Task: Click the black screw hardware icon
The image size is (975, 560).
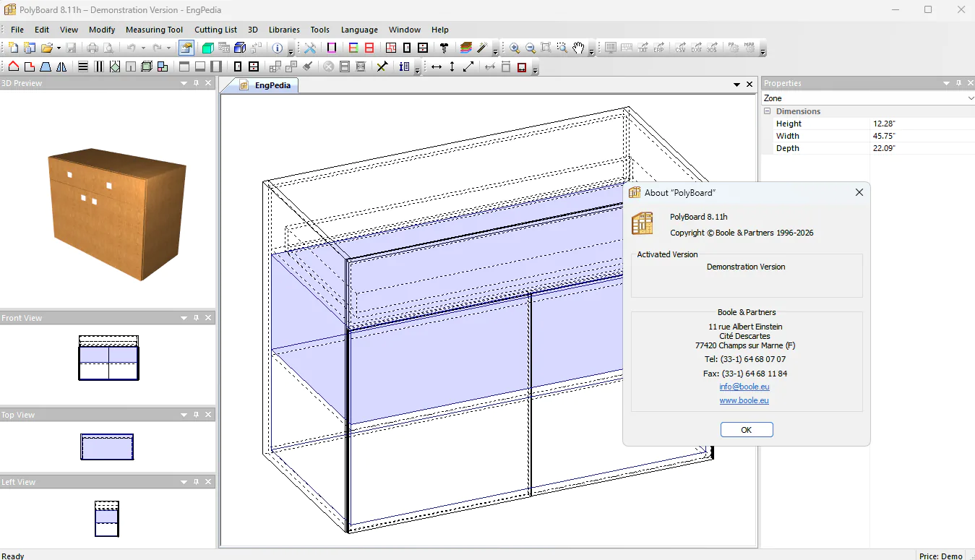Action: (444, 48)
